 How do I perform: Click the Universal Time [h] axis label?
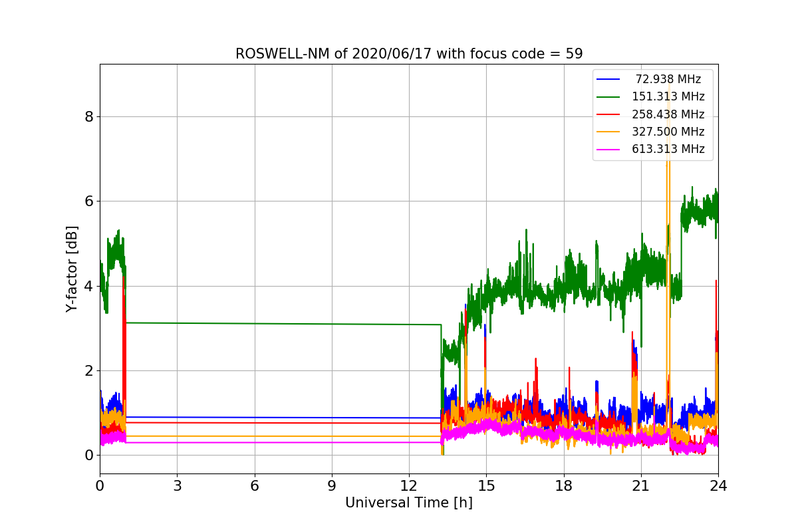pyautogui.click(x=409, y=503)
